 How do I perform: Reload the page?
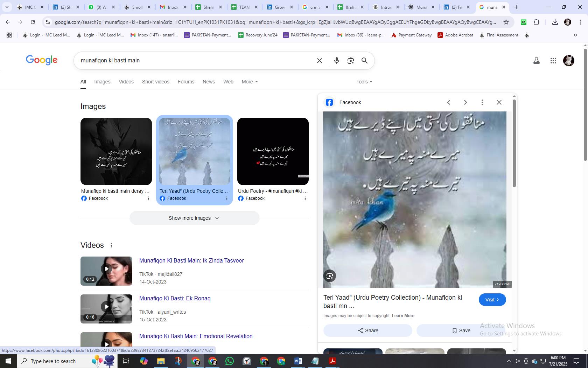point(33,22)
